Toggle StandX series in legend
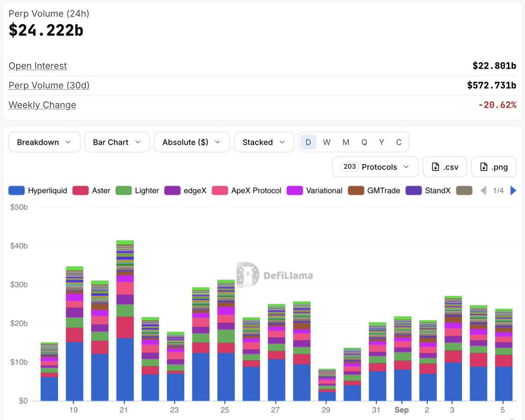Image resolution: width=525 pixels, height=420 pixels. click(428, 191)
